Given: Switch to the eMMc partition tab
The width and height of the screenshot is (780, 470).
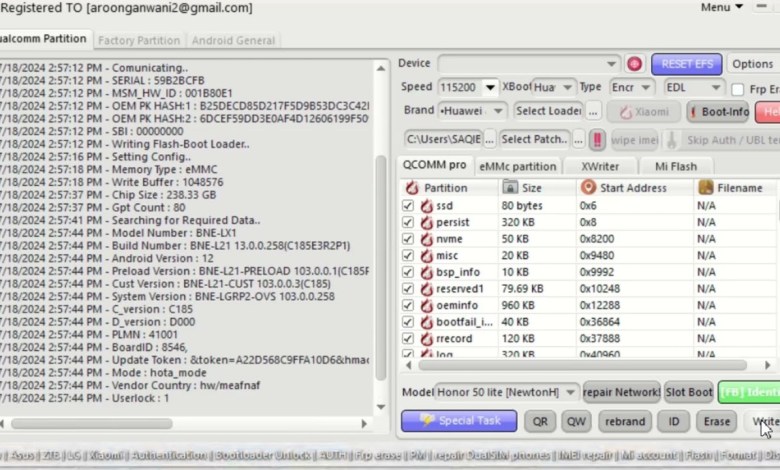Looking at the screenshot, I should [516, 166].
